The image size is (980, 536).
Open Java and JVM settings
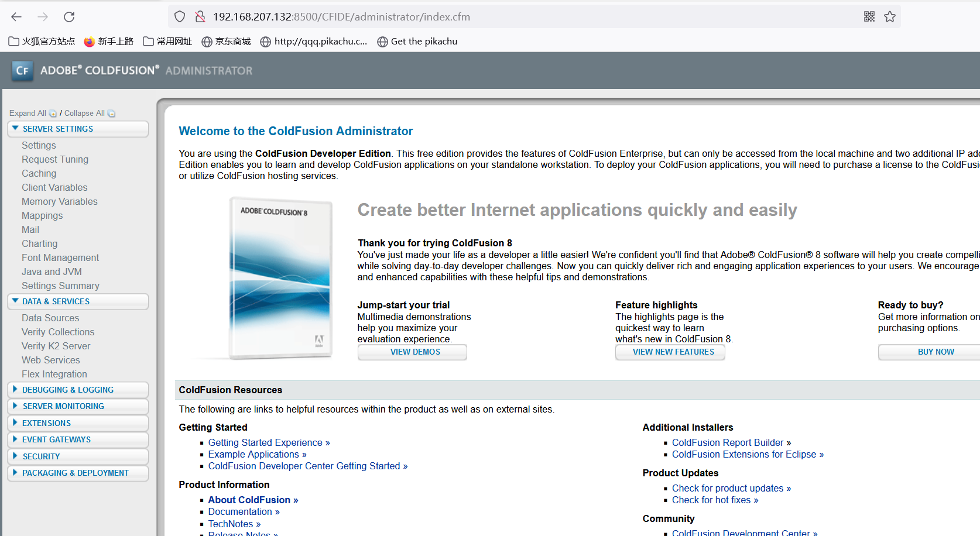[52, 272]
